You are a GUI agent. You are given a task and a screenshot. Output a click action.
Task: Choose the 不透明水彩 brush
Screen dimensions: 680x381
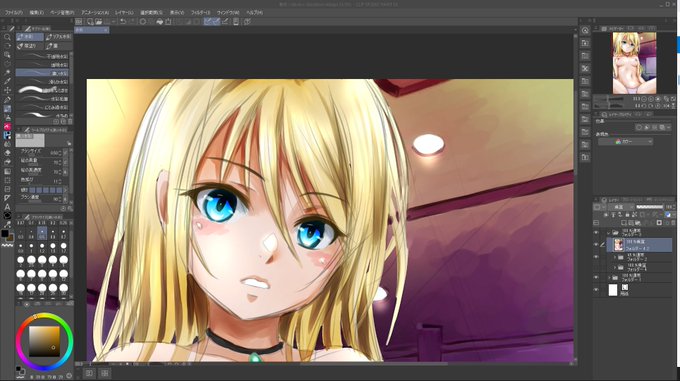(42, 56)
